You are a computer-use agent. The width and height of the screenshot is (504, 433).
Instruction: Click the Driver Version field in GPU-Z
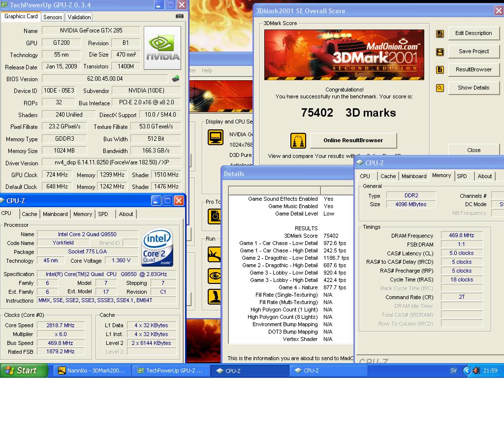coord(112,162)
